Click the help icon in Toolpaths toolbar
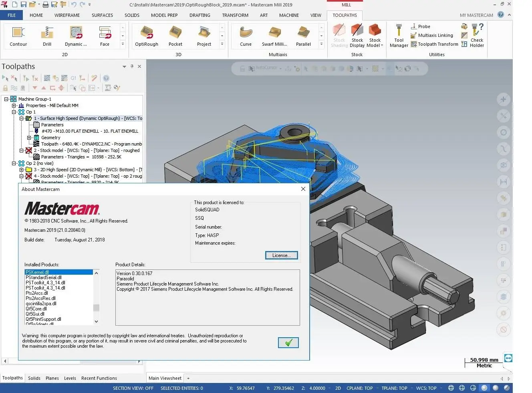 pos(106,78)
